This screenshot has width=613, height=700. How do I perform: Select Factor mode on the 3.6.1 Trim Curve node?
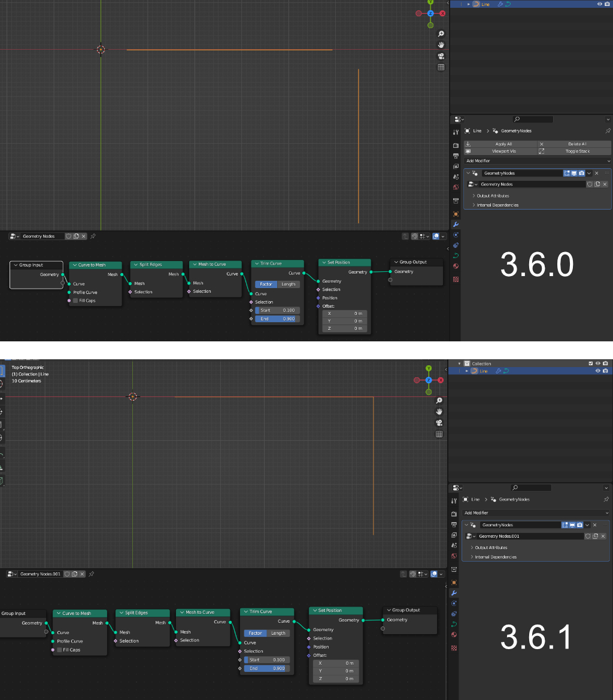tap(255, 634)
